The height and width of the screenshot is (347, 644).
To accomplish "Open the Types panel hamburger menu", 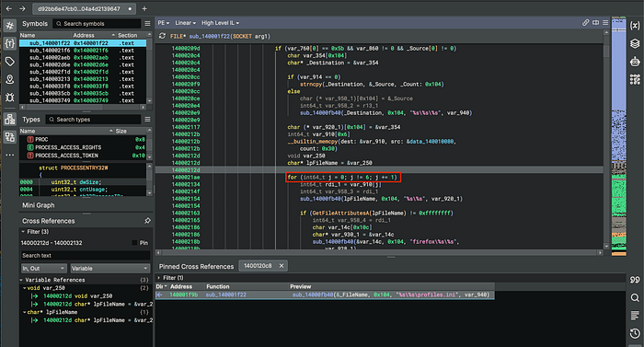I will coord(147,120).
